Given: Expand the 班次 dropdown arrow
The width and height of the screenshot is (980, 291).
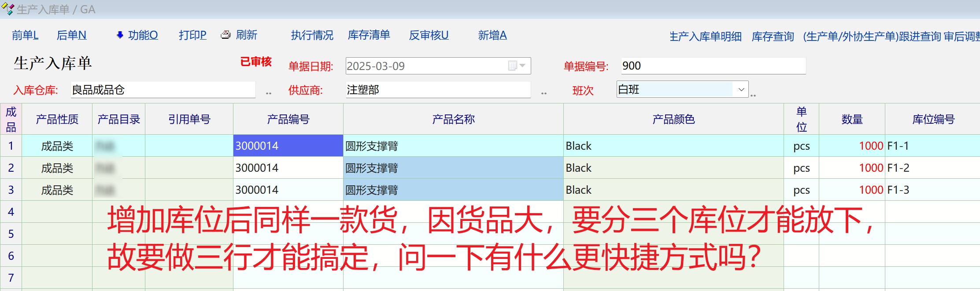Looking at the screenshot, I should (741, 90).
